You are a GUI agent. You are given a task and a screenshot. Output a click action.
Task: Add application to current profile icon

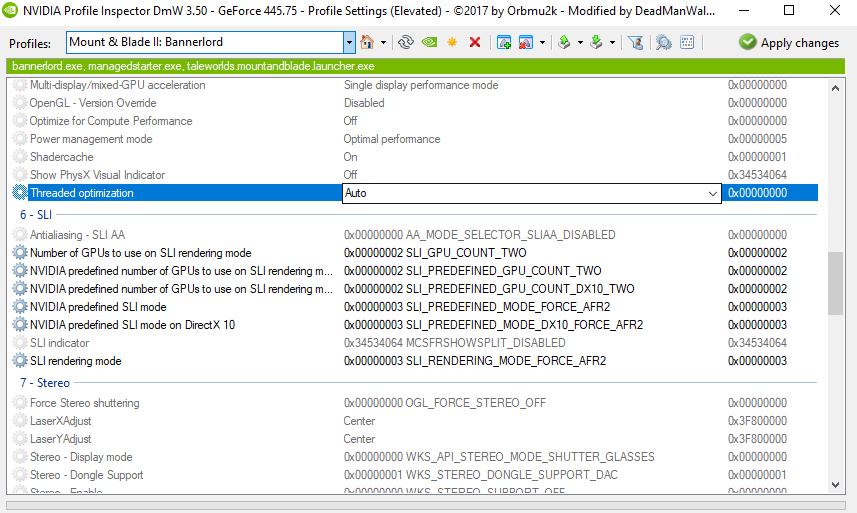coord(504,42)
